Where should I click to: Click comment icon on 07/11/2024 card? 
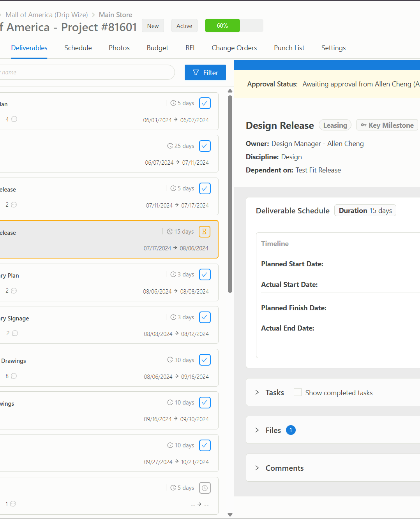[14, 205]
